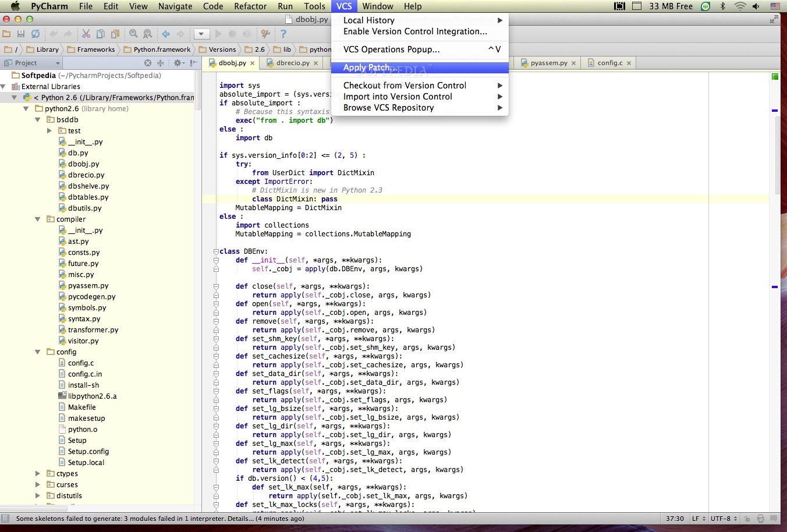Screen dimensions: 787x532
Task: Open the UTF-8 encoding selector
Action: 724,519
